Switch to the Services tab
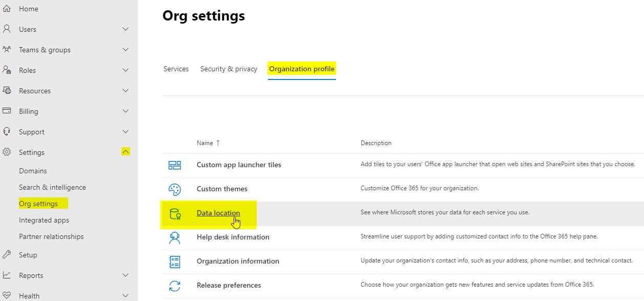The width and height of the screenshot is (644, 301). pyautogui.click(x=176, y=69)
